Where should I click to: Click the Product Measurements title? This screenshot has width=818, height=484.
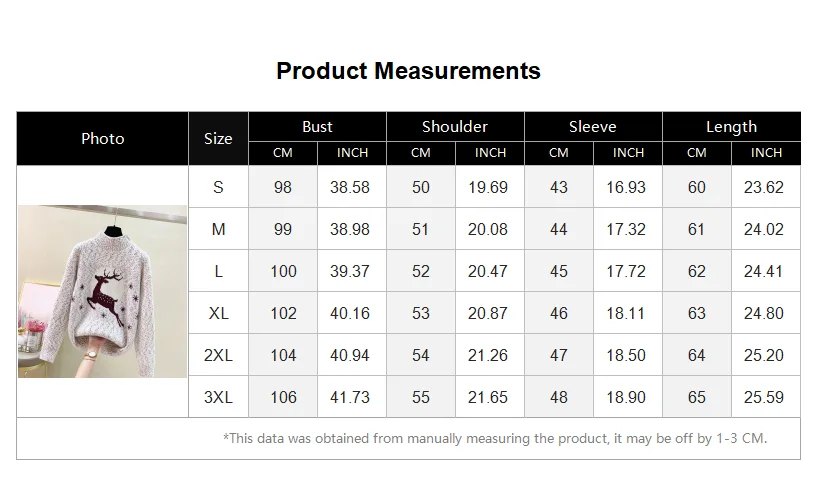(408, 71)
